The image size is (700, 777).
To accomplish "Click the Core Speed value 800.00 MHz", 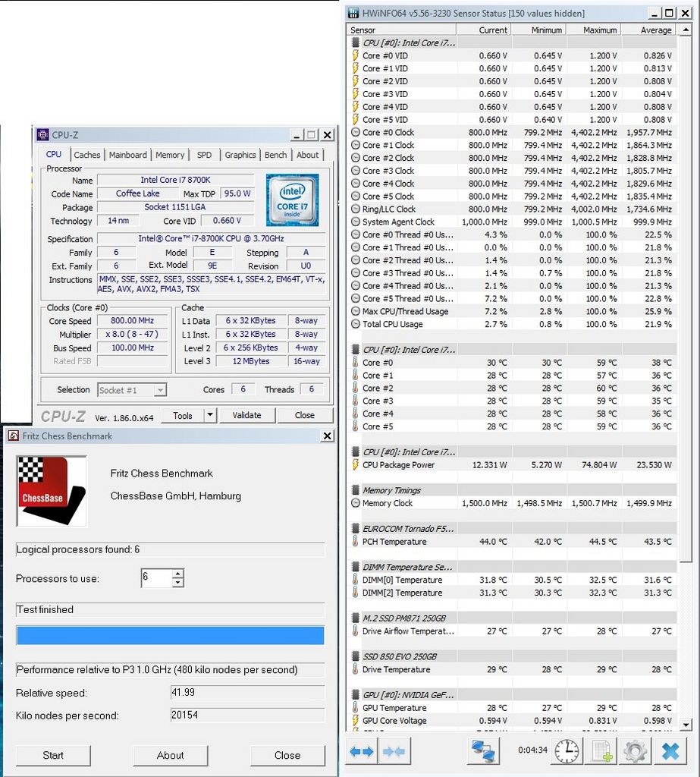I will [x=132, y=321].
